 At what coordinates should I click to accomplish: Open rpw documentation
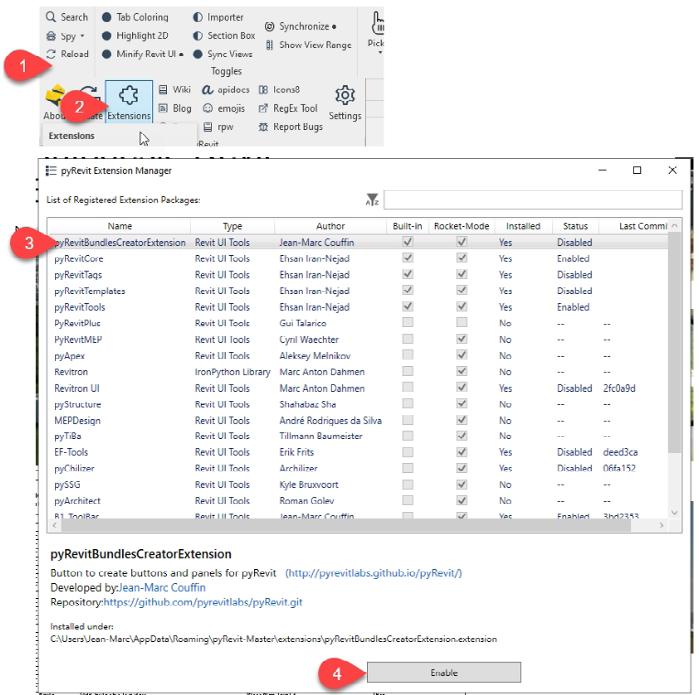pos(218,127)
